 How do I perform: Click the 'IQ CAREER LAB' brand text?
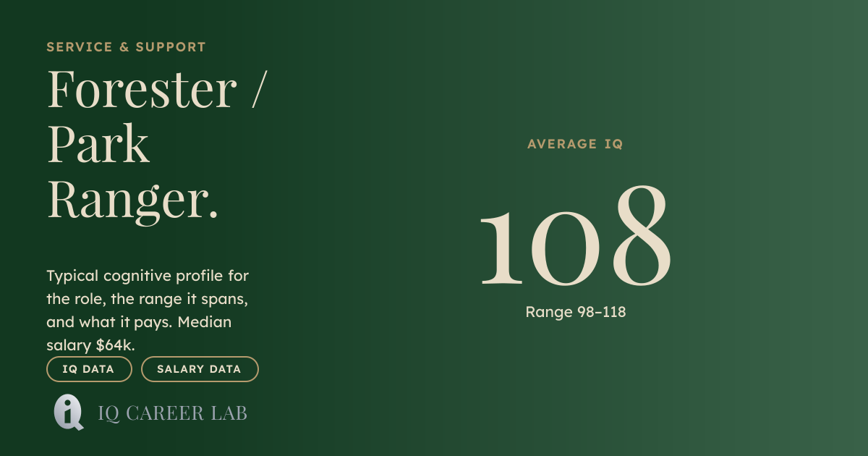click(173, 413)
